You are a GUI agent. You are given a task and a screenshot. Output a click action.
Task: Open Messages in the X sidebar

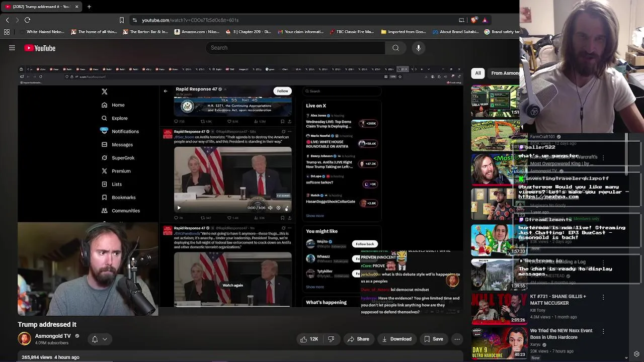click(x=117, y=145)
